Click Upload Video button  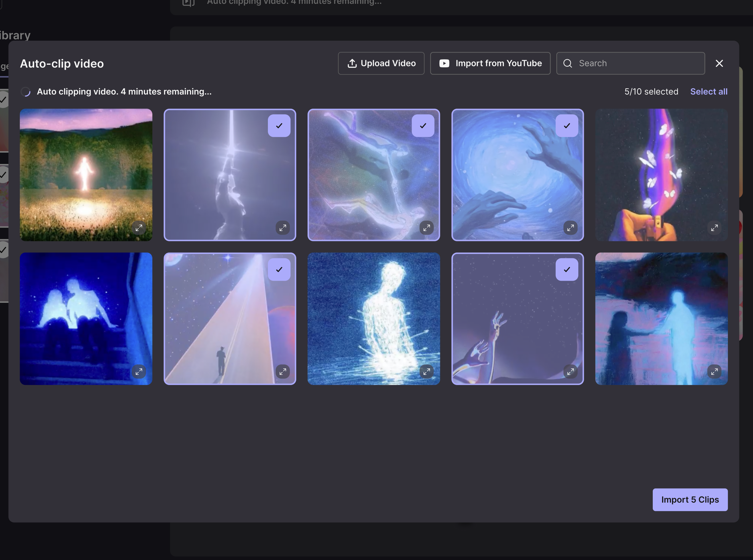click(x=381, y=63)
